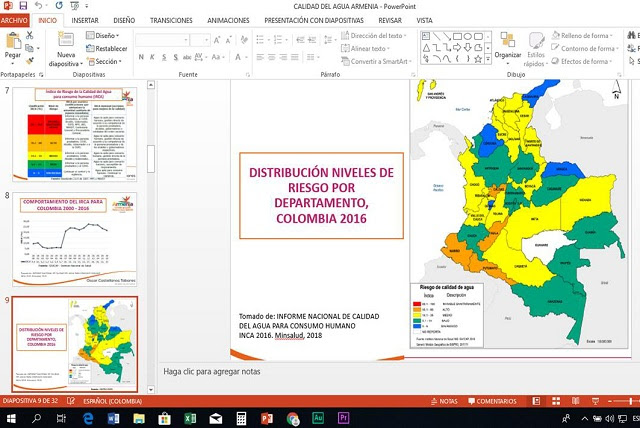Open Excel from the Windows taskbar
Viewport: 640px width, 428px height.
tap(190, 417)
